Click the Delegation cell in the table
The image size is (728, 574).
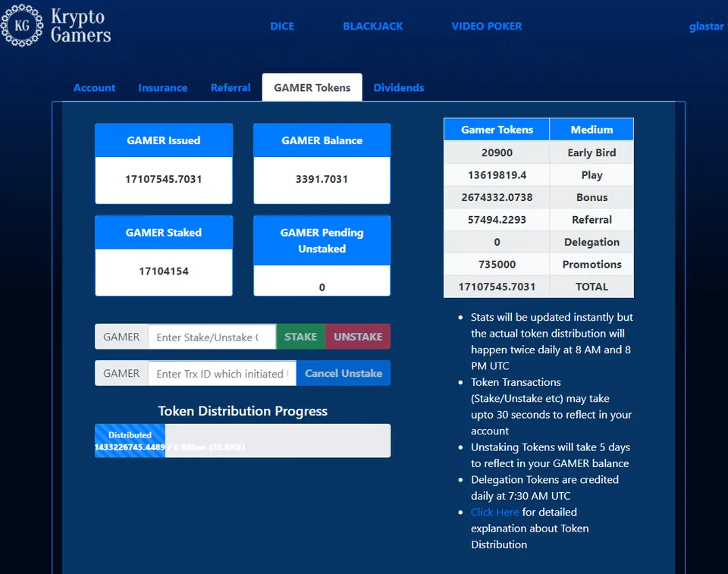[591, 242]
